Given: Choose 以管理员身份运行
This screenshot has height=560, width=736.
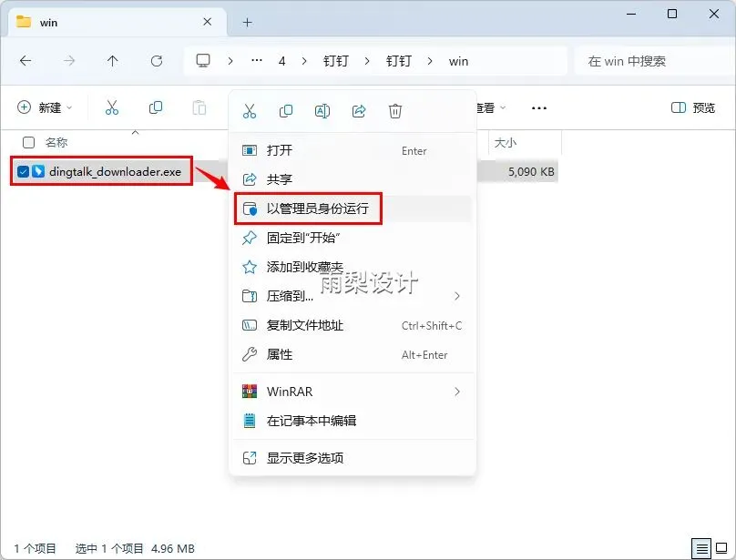Looking at the screenshot, I should pos(352,208).
